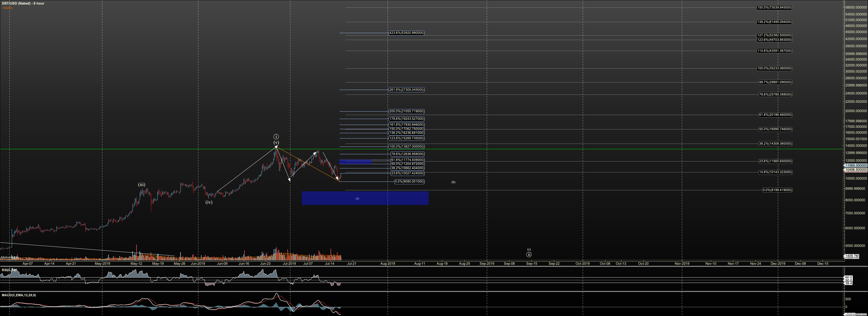Click the 61.8%(11774.939000) retracement label
The height and width of the screenshot is (316, 868).
[407, 160]
